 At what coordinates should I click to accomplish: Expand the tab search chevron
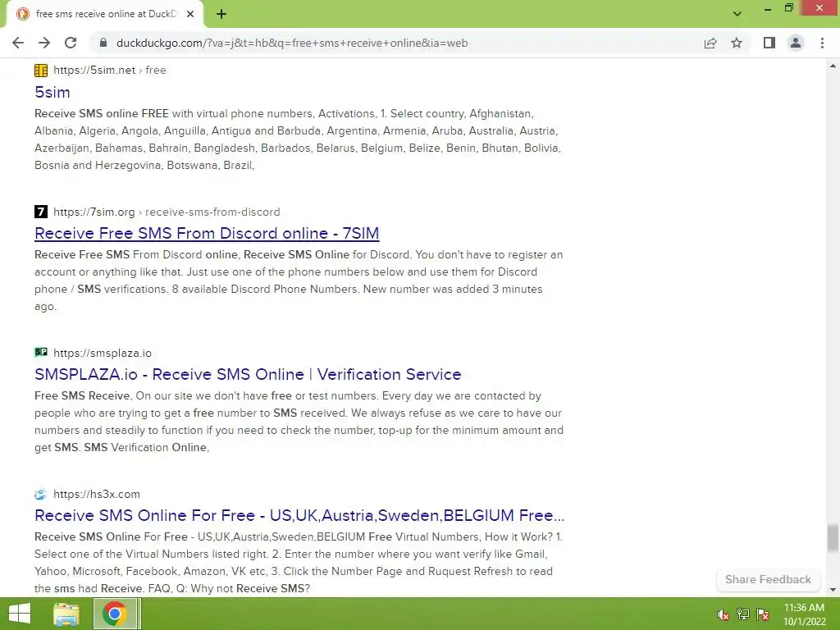[737, 14]
